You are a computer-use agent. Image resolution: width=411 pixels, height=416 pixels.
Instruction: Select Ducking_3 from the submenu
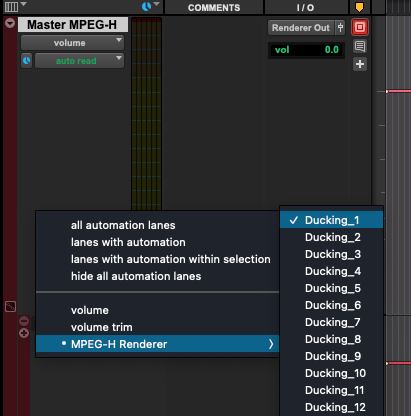click(332, 254)
